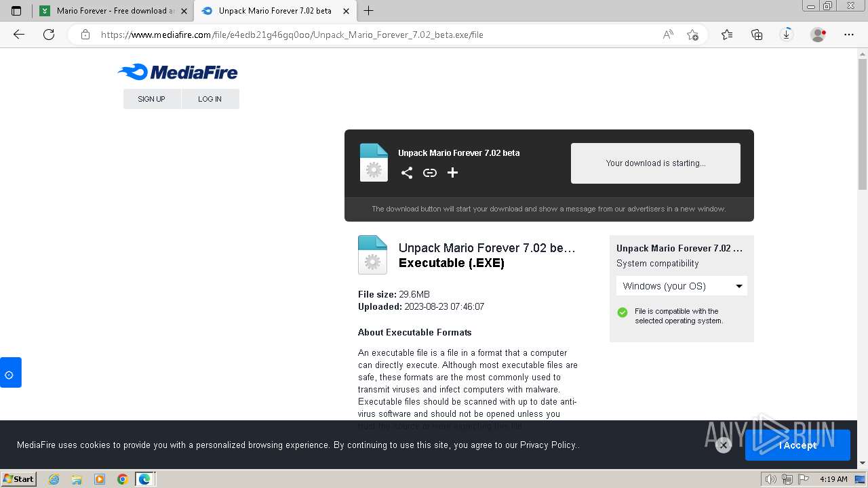Click the volume tray icon

(772, 479)
